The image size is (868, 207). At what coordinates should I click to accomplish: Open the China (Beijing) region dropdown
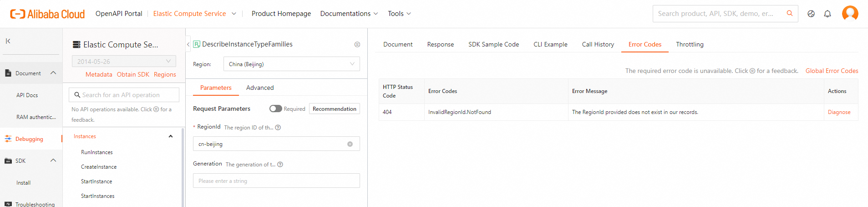[x=291, y=64]
